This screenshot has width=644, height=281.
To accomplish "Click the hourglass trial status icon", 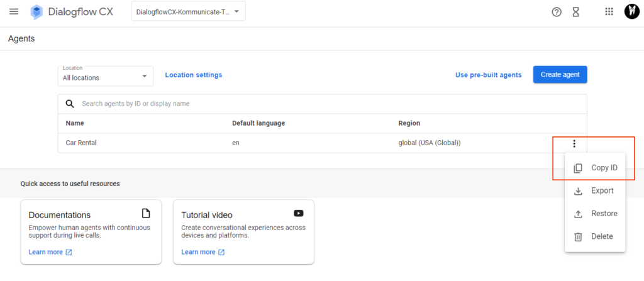I will tap(576, 12).
